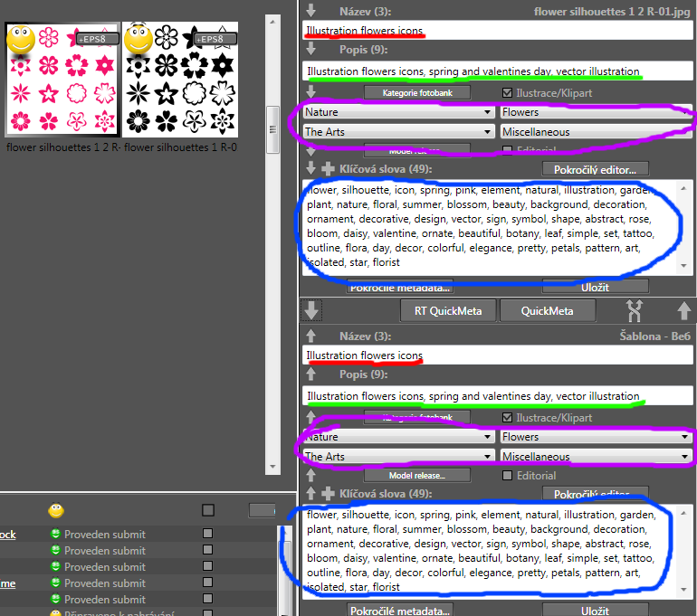Click the thumbnail list scrollbar down arrow
Image resolution: width=697 pixels, height=616 pixels.
[x=272, y=467]
